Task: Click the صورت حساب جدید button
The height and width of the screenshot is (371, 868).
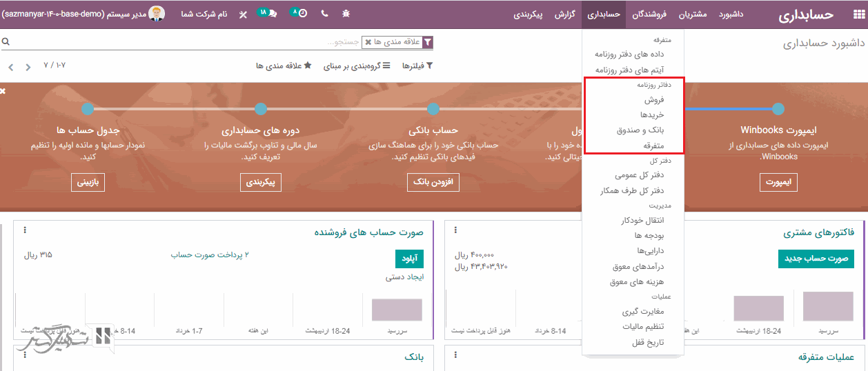Action: pos(816,259)
